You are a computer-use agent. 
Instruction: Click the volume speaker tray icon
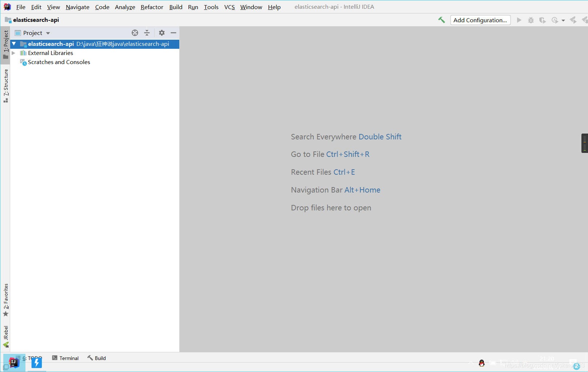coord(515,363)
